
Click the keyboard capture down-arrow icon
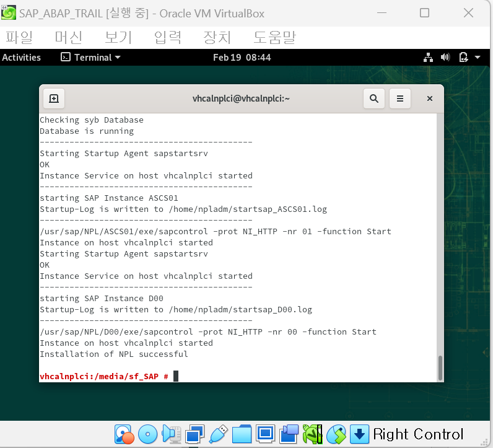pos(359,434)
